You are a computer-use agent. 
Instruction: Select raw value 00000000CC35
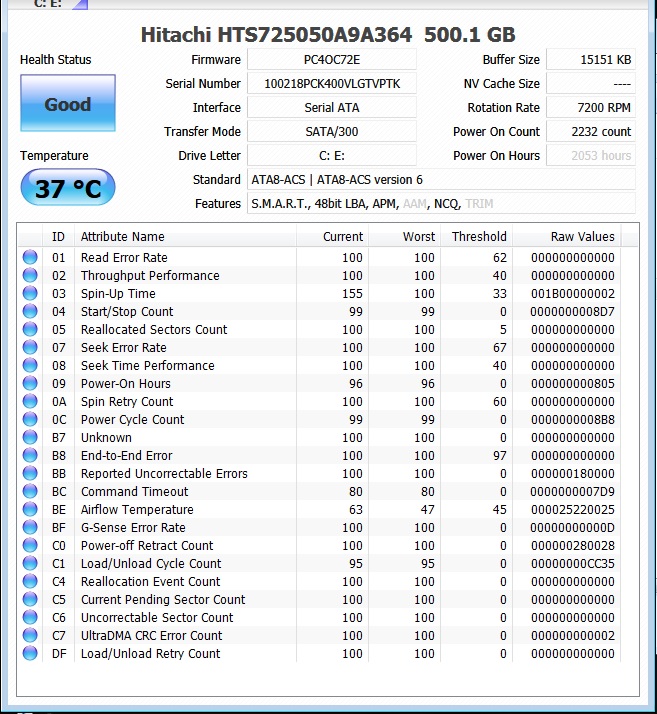572,564
